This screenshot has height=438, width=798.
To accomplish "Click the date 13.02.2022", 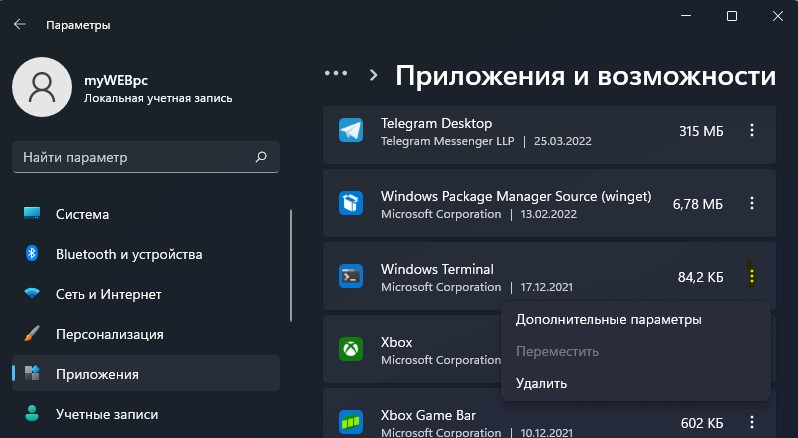I will click(x=549, y=214).
